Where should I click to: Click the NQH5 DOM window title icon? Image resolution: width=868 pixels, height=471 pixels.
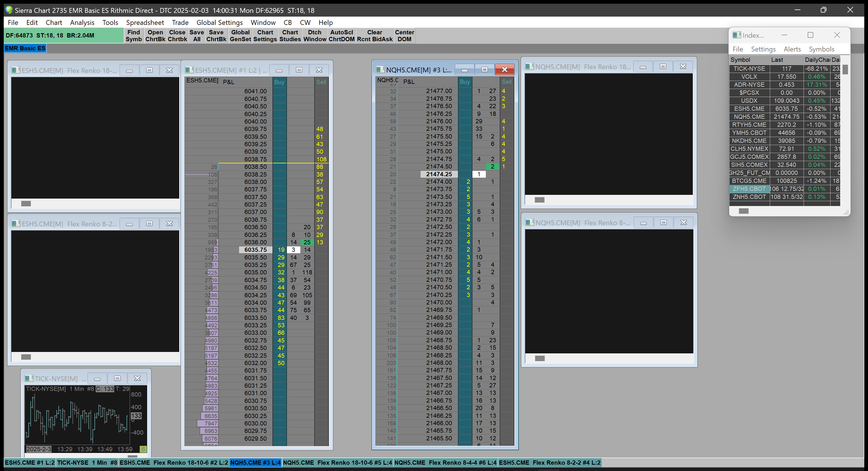[380, 70]
